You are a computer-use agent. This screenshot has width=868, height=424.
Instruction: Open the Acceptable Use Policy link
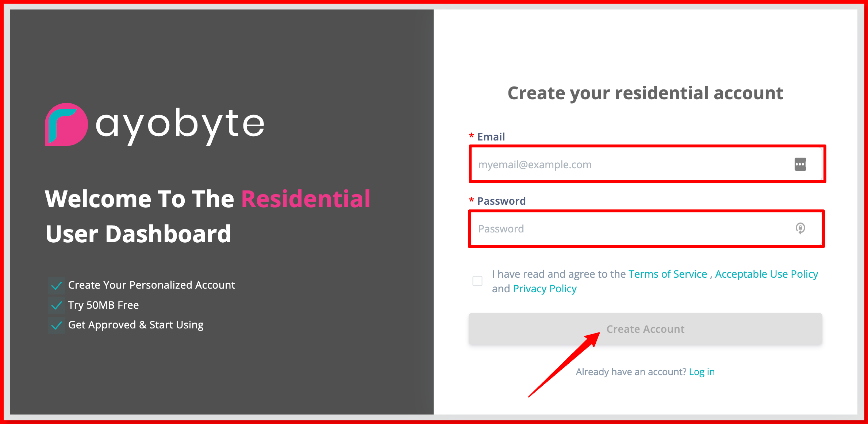tap(767, 274)
